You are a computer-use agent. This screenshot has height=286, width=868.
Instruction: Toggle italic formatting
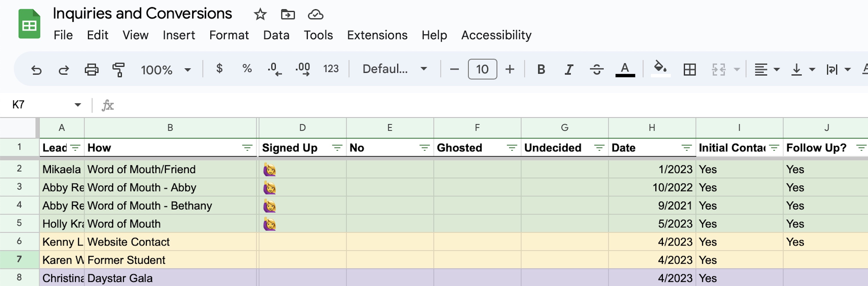(569, 70)
